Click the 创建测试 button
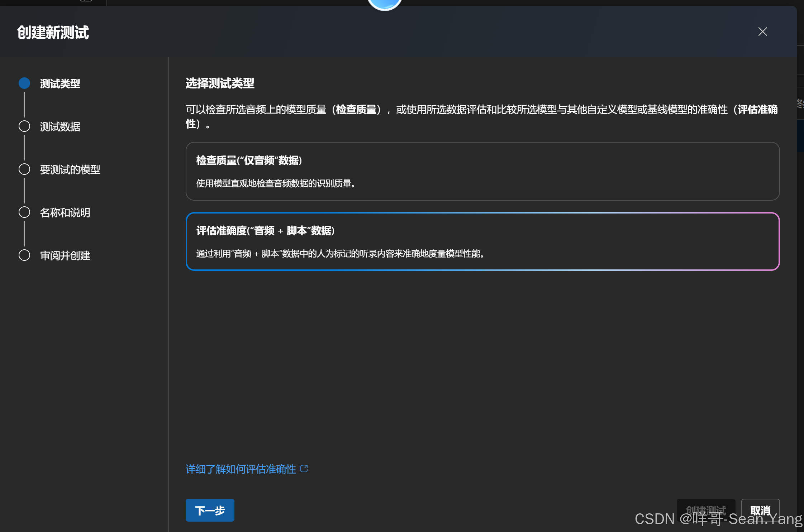Viewport: 804px width, 532px height. pos(706,510)
